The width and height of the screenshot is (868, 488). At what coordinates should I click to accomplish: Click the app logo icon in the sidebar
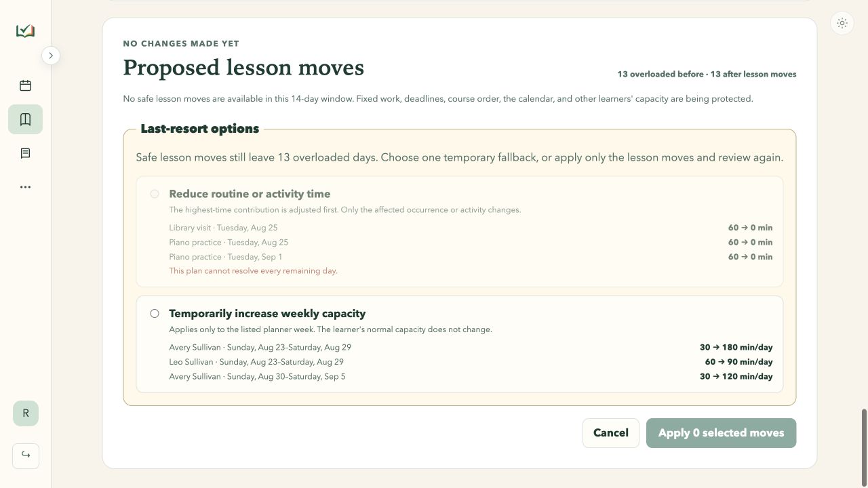coord(25,31)
